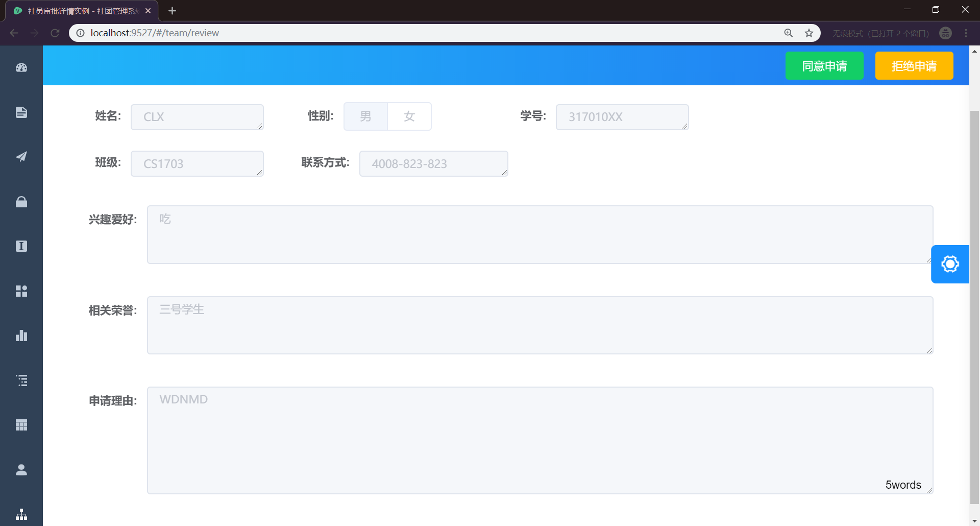Image resolution: width=980 pixels, height=526 pixels.
Task: Click the 无痕模式 incognito label text
Action: click(x=880, y=33)
